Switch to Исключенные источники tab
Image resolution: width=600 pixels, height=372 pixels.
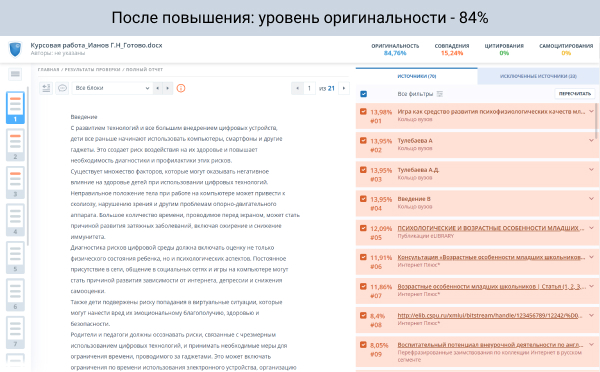pos(538,76)
